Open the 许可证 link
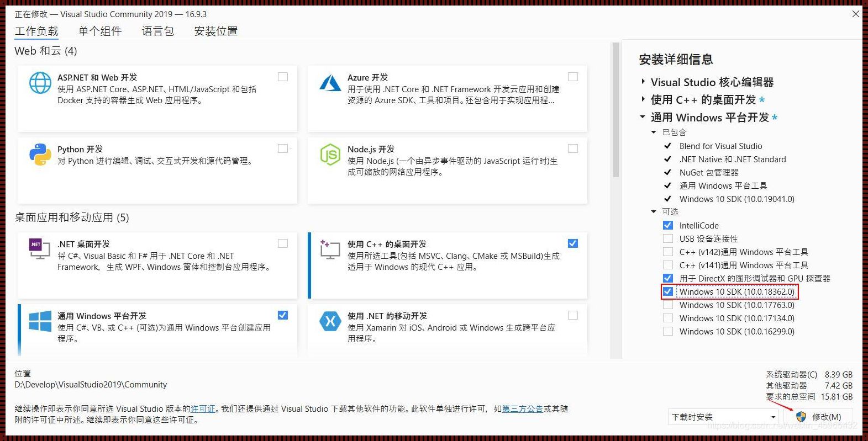The image size is (868, 441). coord(203,409)
